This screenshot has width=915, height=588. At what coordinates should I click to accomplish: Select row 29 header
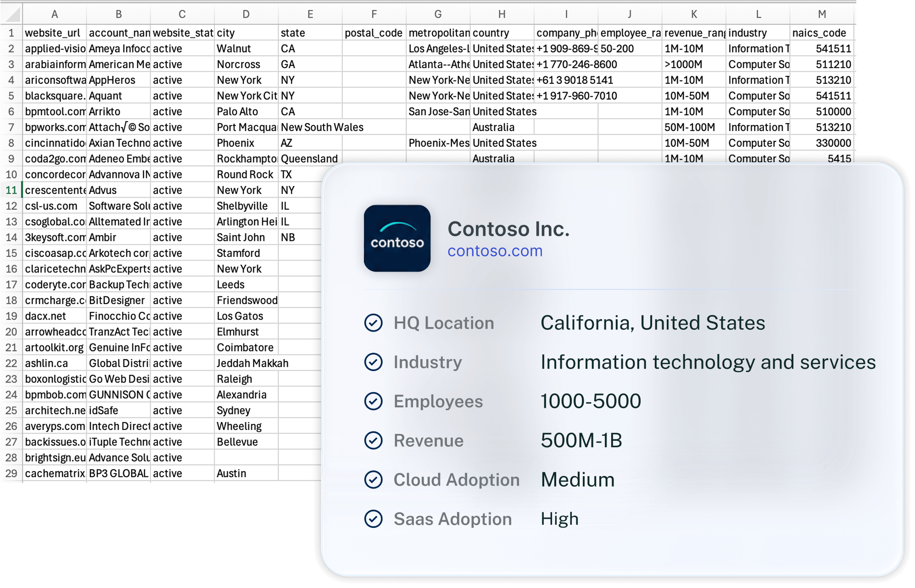click(11, 473)
